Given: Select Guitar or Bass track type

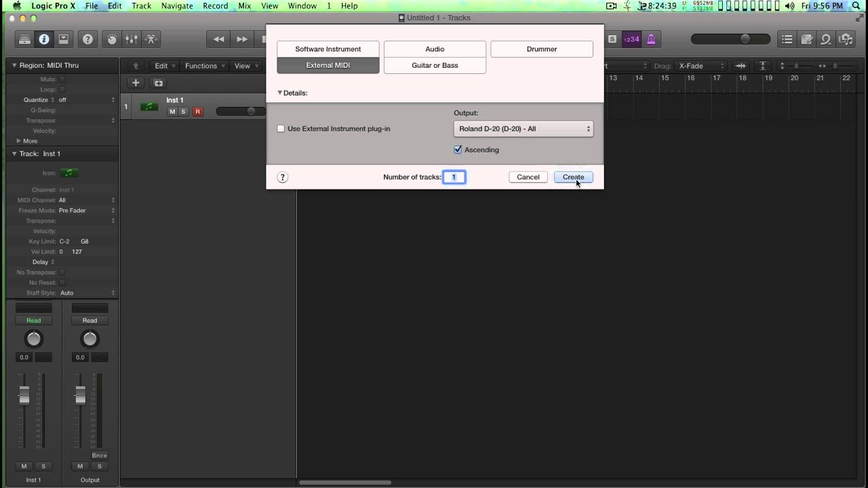Looking at the screenshot, I should (435, 65).
